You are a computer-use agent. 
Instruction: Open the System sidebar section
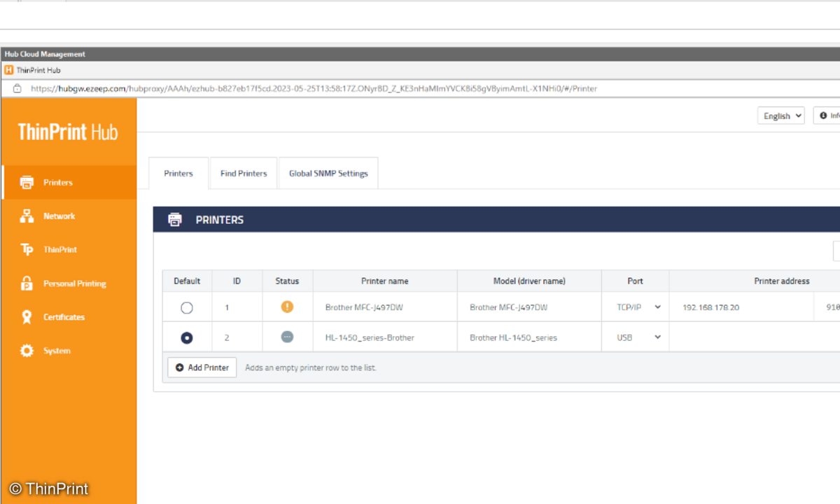69,351
